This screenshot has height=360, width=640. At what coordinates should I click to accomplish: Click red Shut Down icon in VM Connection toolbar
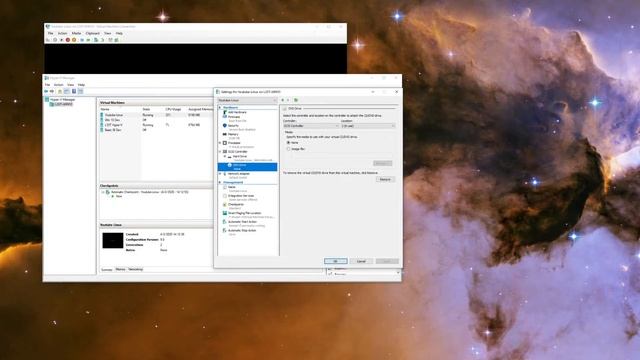[x=68, y=40]
